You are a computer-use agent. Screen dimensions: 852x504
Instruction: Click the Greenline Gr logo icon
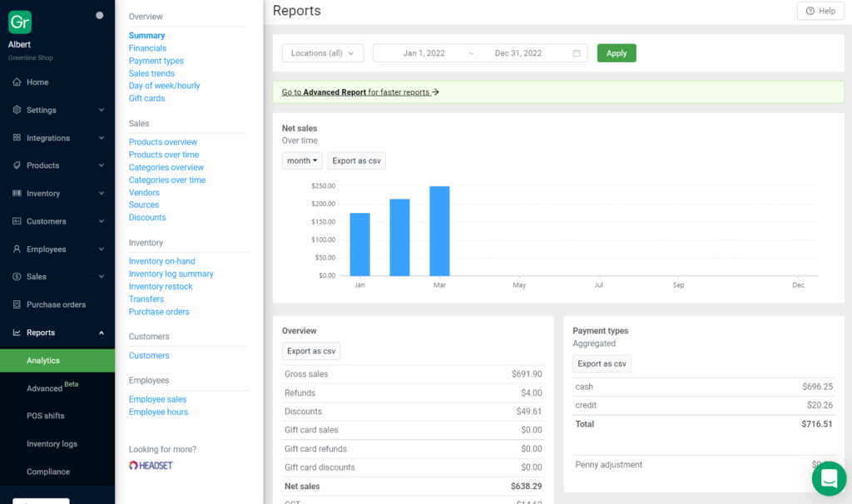coord(20,22)
